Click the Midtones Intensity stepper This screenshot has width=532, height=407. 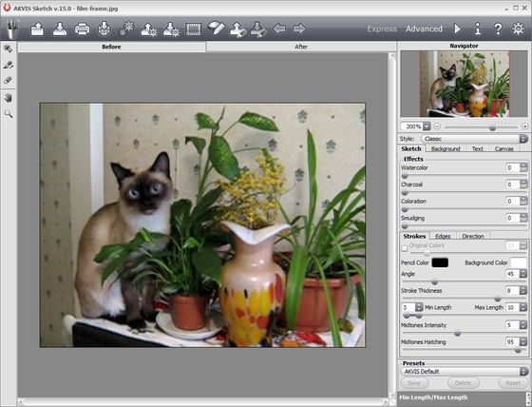[523, 325]
